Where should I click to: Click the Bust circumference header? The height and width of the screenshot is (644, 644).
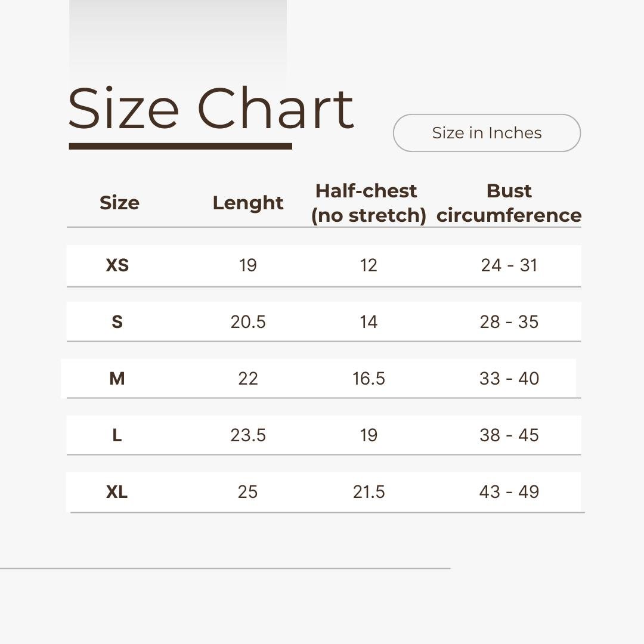[509, 203]
